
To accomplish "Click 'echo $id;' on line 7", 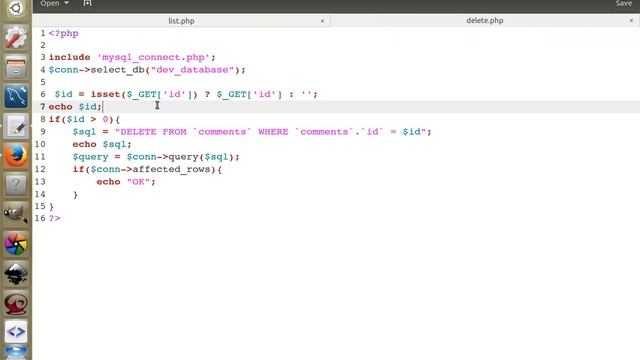I will pos(75,107).
